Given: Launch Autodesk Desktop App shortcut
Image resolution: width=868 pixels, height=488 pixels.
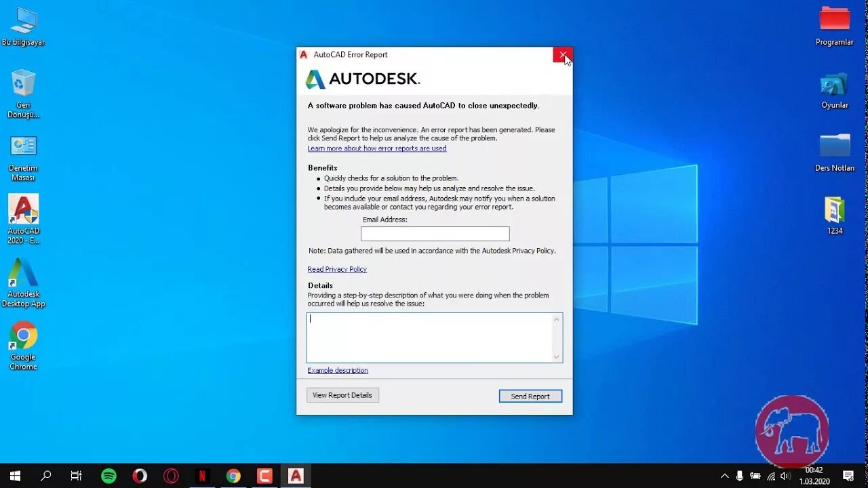Looking at the screenshot, I should (x=23, y=283).
